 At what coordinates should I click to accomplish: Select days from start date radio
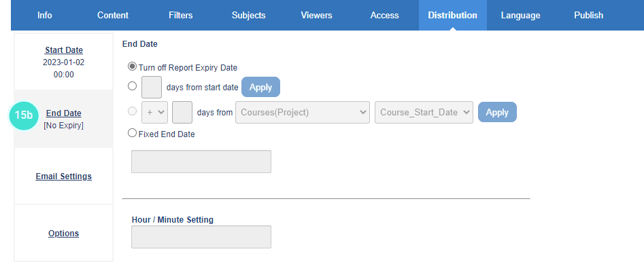pyautogui.click(x=132, y=86)
